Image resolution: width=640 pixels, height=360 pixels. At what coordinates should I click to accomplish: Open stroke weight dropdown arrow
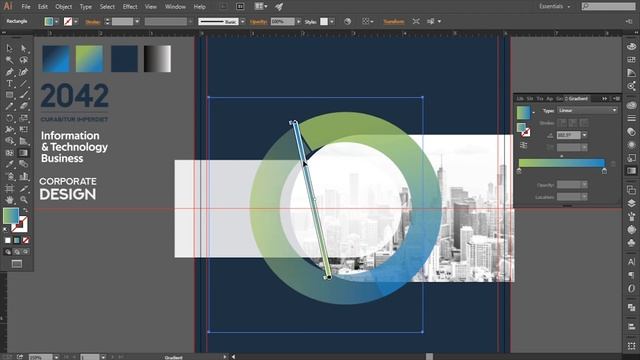[x=137, y=21]
